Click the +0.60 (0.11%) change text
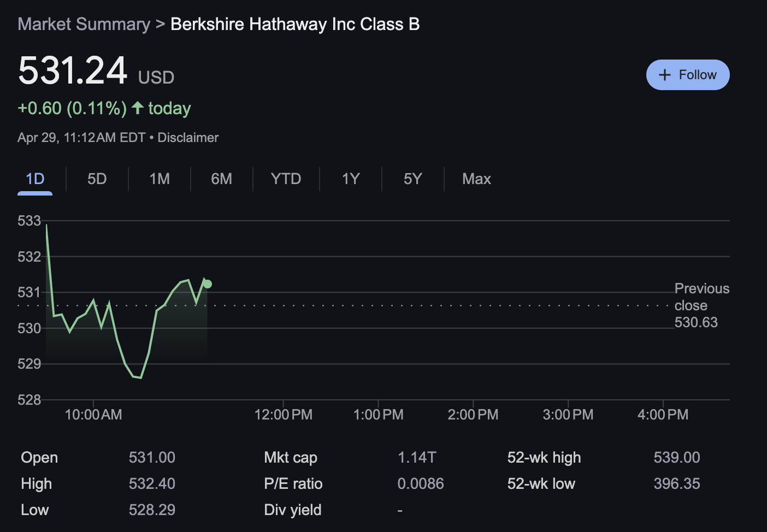The image size is (767, 532). [x=72, y=108]
